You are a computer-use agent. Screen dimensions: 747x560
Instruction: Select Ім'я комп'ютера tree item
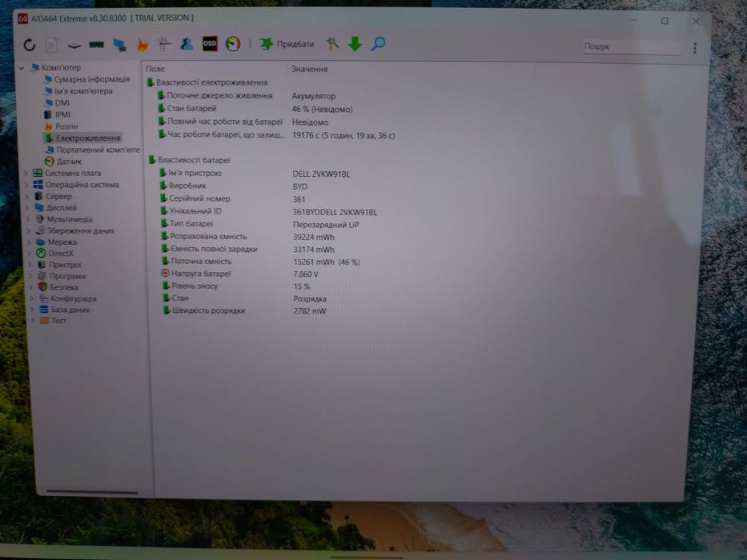pos(83,91)
